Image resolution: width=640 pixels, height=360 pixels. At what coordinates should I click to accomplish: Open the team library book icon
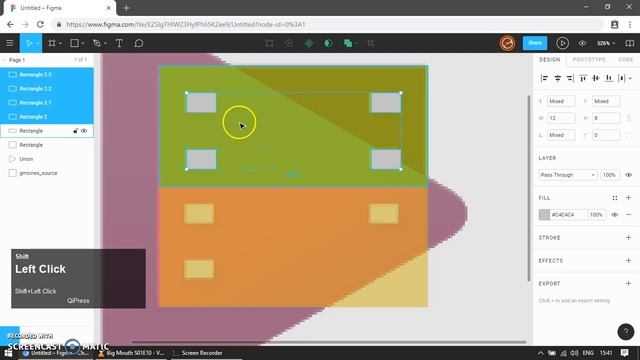pos(630,43)
